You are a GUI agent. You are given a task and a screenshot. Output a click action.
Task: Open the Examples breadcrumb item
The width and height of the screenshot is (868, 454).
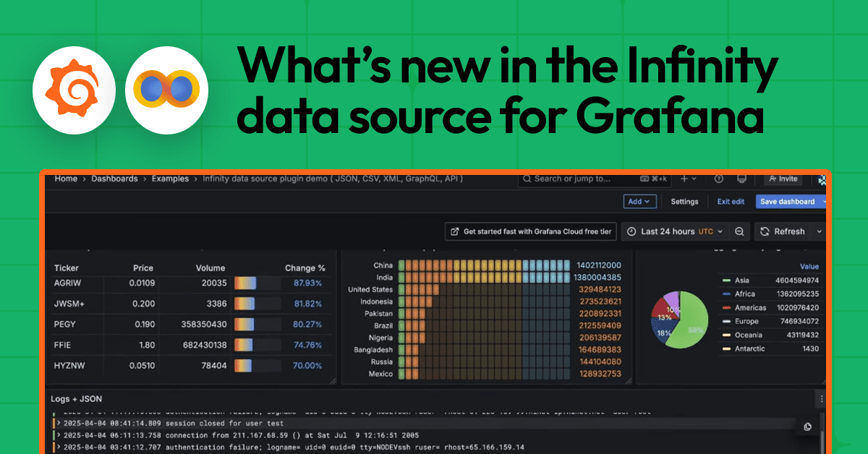click(170, 179)
